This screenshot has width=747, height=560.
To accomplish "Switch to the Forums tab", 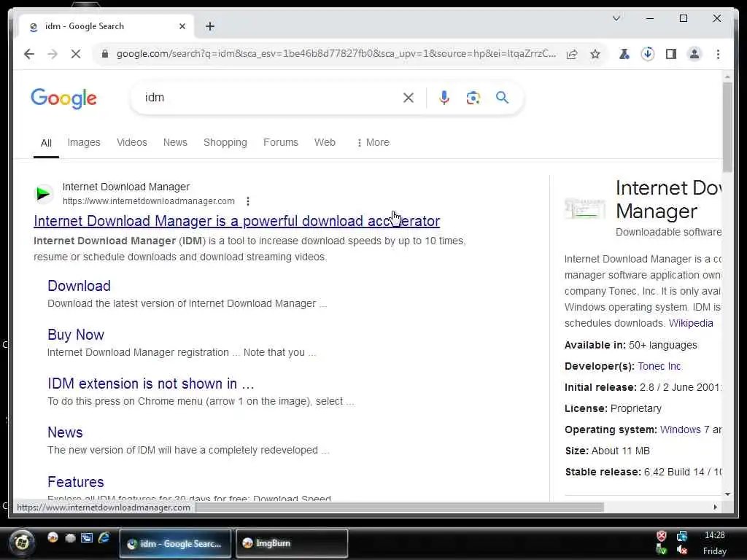I will tap(281, 142).
